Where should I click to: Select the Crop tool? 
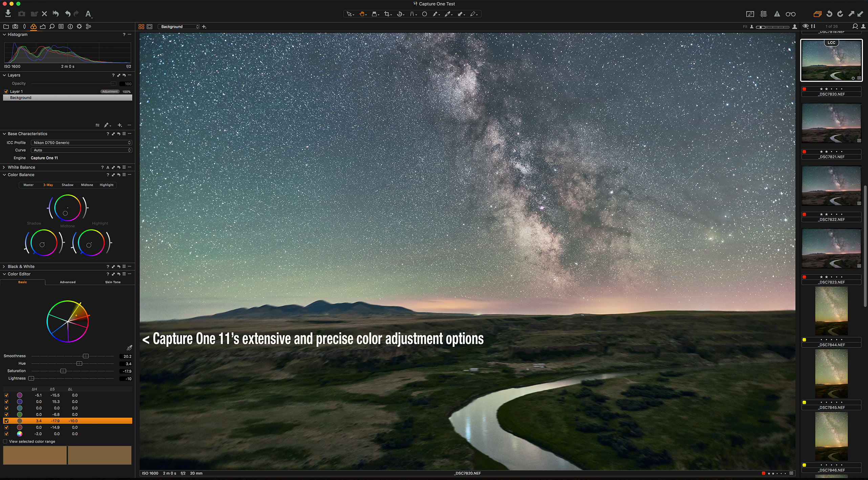point(387,14)
